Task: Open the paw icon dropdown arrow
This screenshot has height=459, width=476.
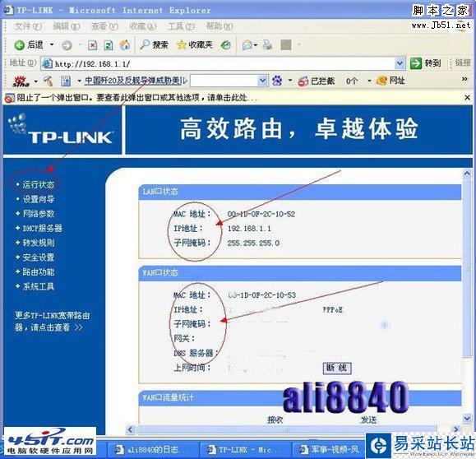Action: (290, 81)
